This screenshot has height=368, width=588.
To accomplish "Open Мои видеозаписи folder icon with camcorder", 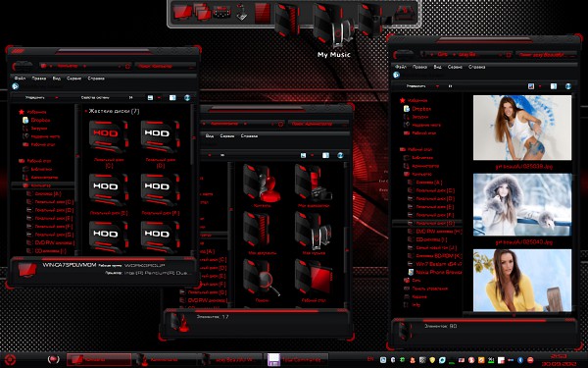I will click(314, 184).
